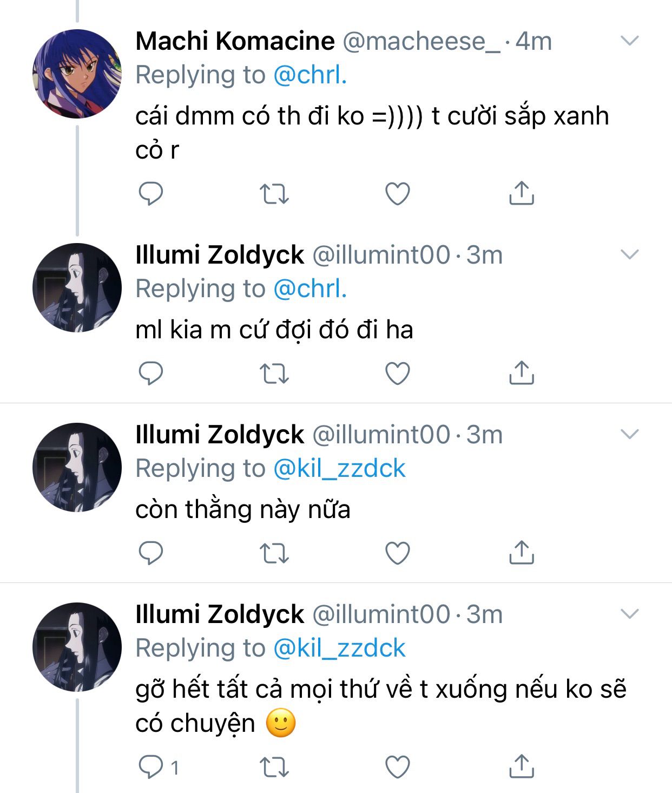Retweet Machi Komacine's reply
The height and width of the screenshot is (793, 672).
[x=274, y=194]
